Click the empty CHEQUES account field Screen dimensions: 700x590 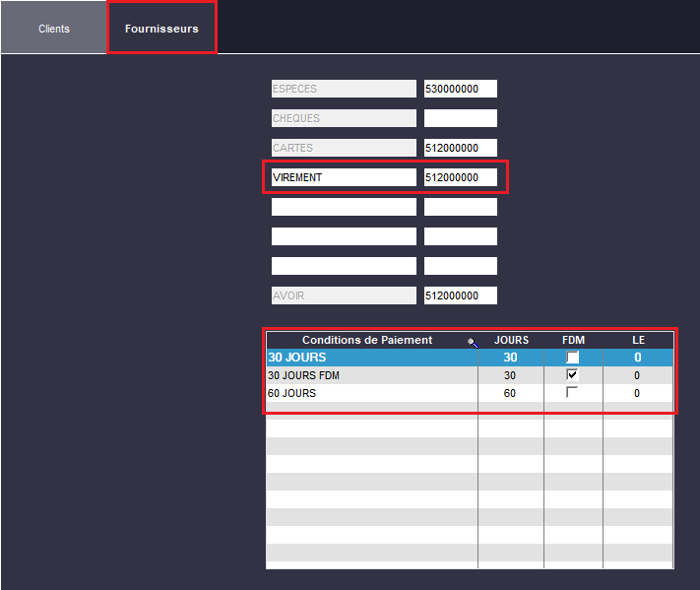(460, 118)
